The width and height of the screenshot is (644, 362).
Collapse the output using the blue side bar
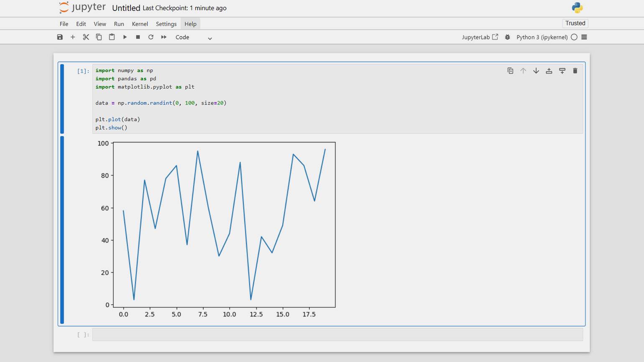[x=62, y=229]
